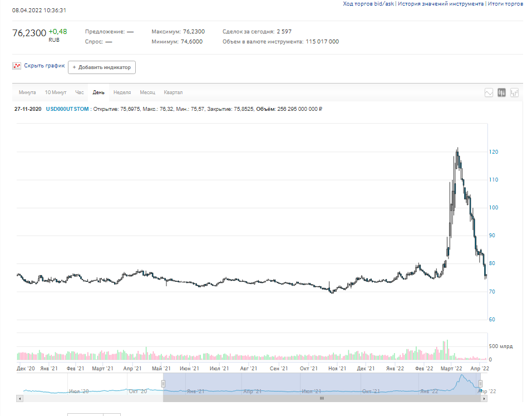Click the 500 млрд volume axis label
Image resolution: width=532 pixels, height=416 pixels.
tap(501, 346)
